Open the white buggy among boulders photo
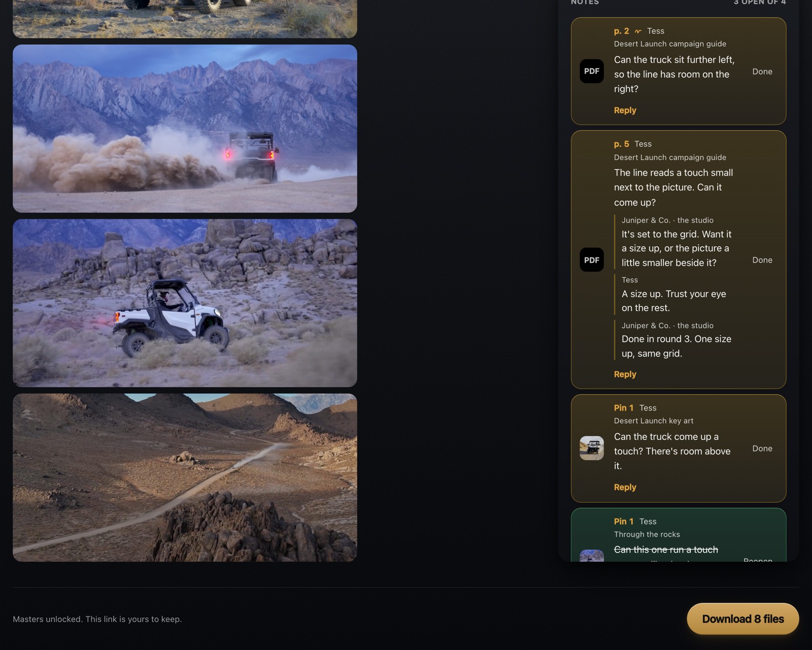The image size is (812, 650). pos(185,303)
